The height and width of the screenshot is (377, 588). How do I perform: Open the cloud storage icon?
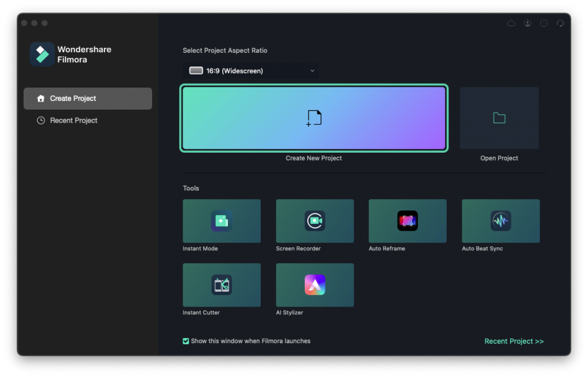(x=511, y=23)
